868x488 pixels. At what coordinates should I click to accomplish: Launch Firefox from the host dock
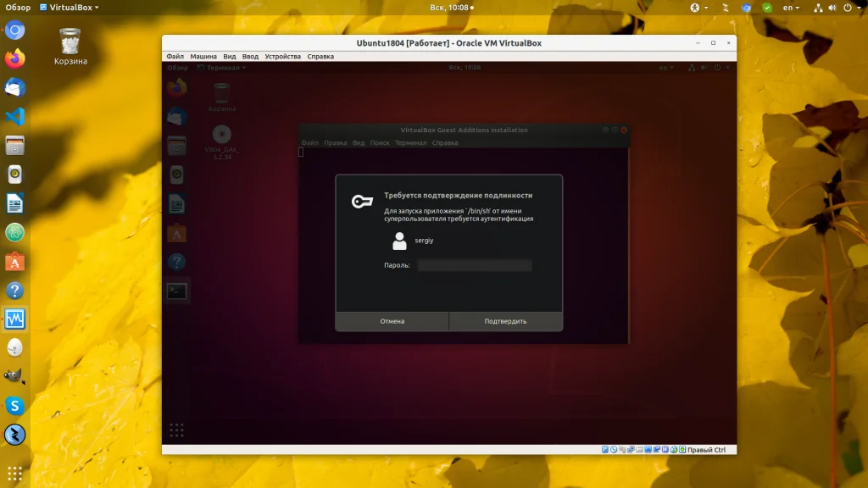coord(15,58)
